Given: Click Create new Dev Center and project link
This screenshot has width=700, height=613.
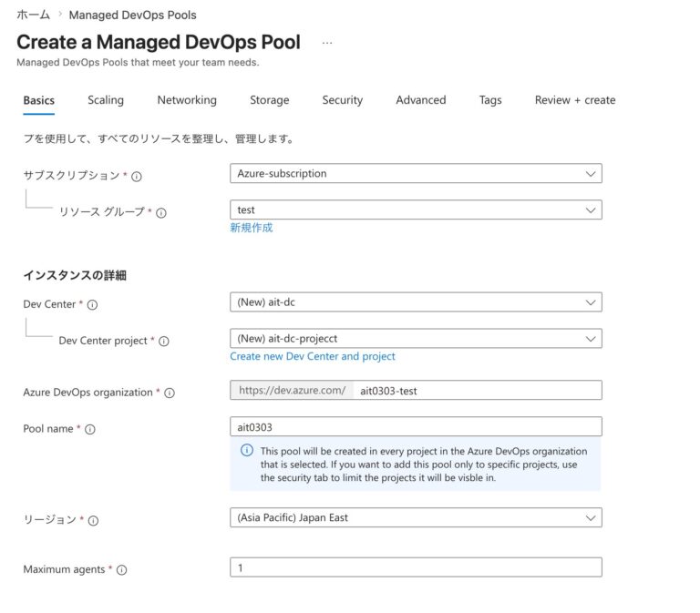Looking at the screenshot, I should coord(313,356).
